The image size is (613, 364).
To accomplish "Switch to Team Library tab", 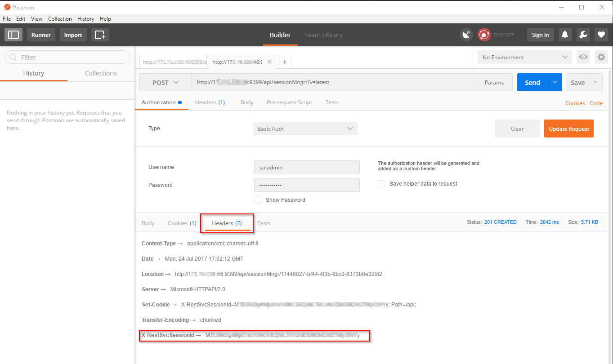I will (323, 35).
